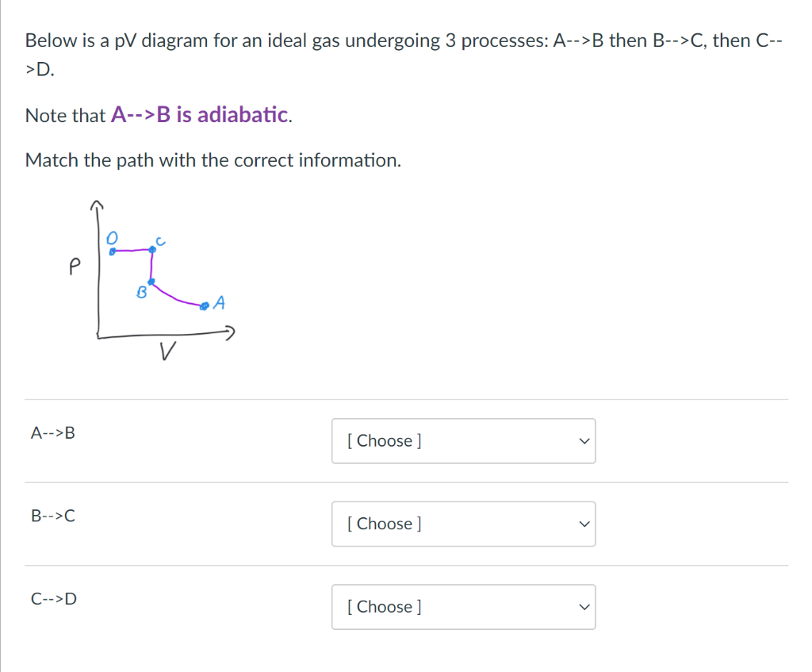This screenshot has height=672, width=812.
Task: Click point A on the pV diagram
Action: pyautogui.click(x=205, y=306)
